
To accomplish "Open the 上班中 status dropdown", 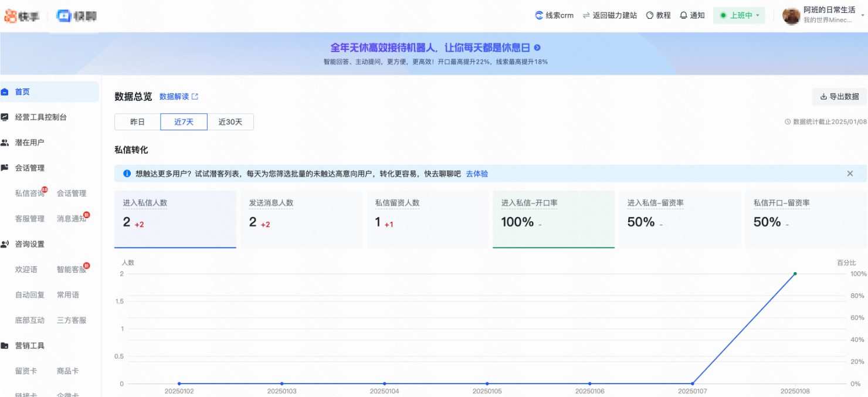I will 739,15.
